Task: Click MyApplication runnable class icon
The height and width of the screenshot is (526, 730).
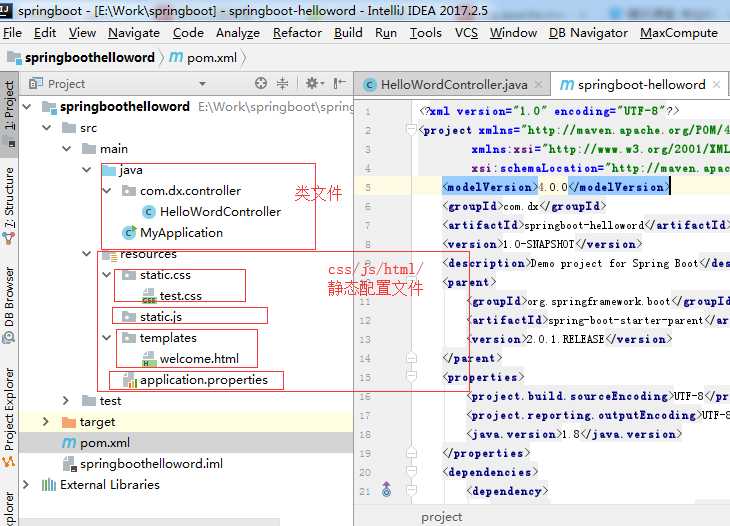Action: [x=129, y=232]
